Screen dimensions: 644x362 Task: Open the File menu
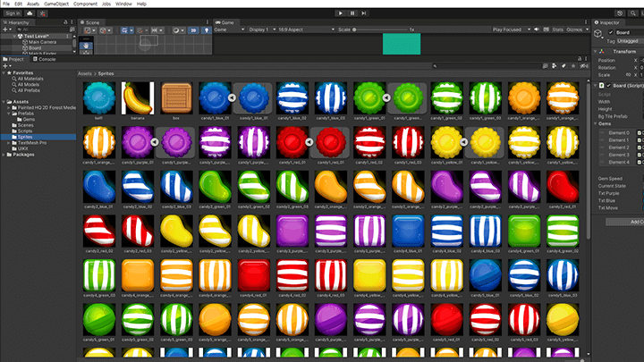[6, 4]
